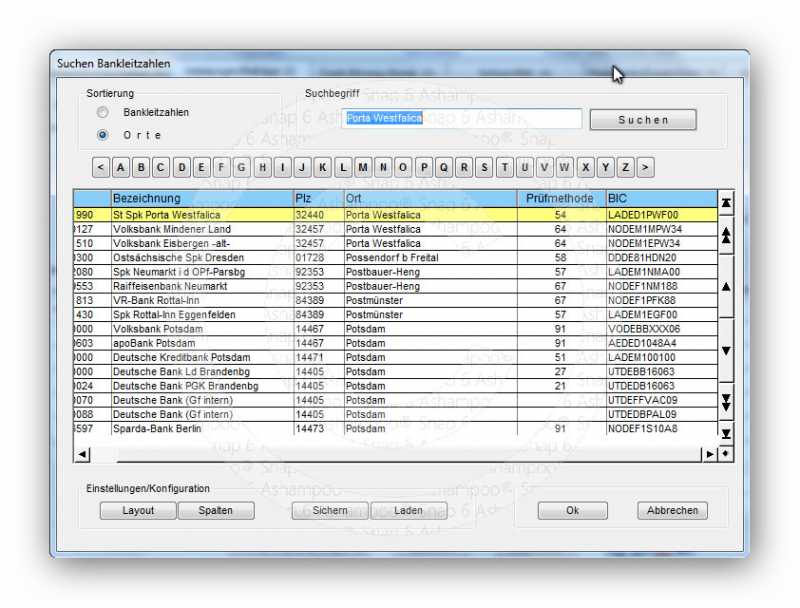Confirm the dialog with Ok
Image resolution: width=800 pixels, height=608 pixels.
pyautogui.click(x=572, y=510)
